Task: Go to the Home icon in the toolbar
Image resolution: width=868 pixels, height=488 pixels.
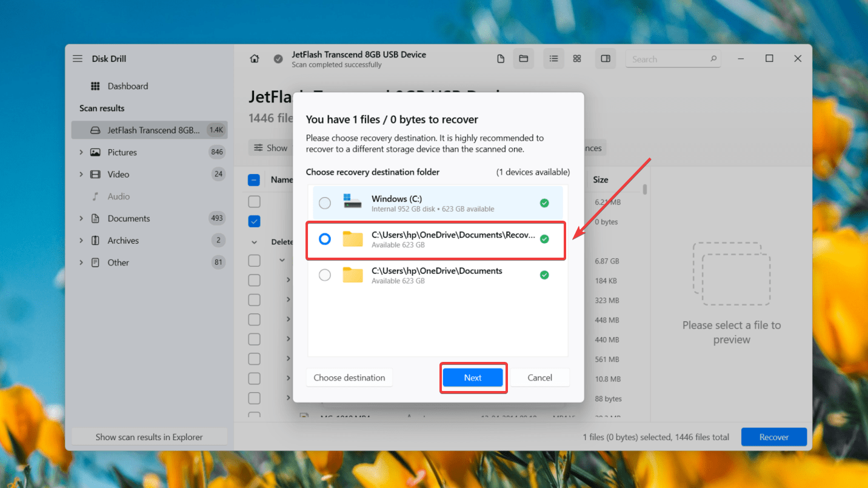Action: (255, 59)
